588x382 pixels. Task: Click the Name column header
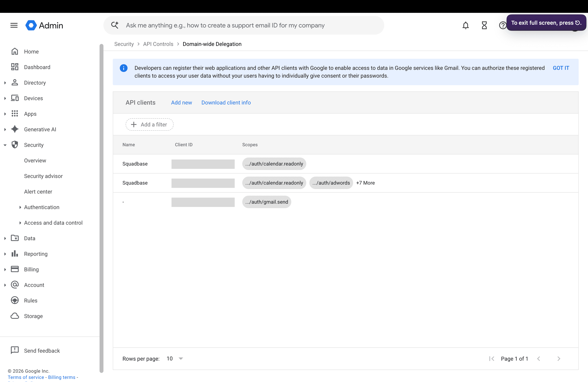[129, 145]
